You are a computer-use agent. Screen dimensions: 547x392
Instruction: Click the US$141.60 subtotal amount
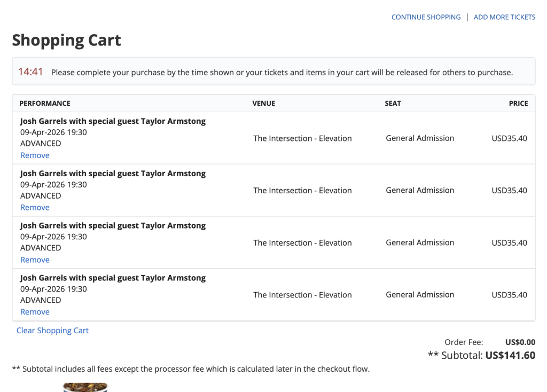coord(510,355)
